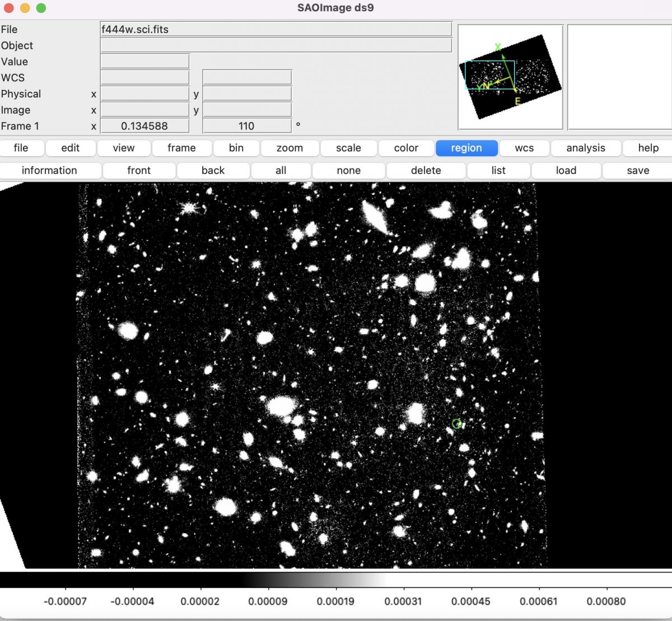Viewport: 672px width, 621px height.
Task: Click the panner thumbnail image
Action: click(x=510, y=77)
